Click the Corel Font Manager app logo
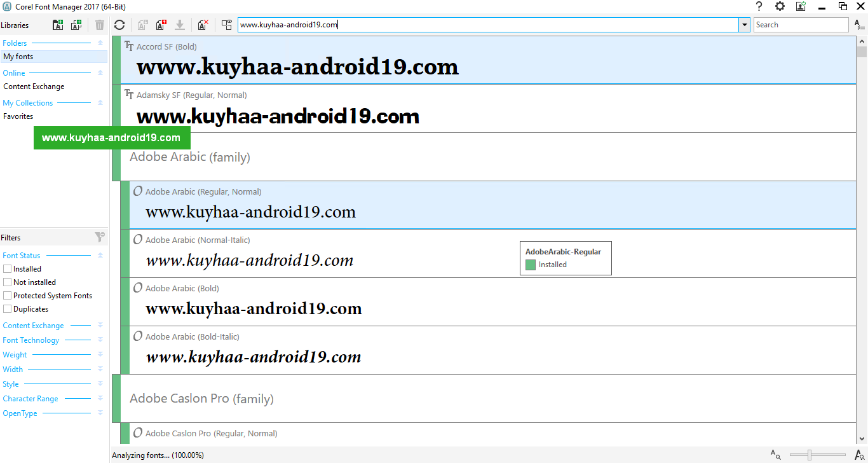The width and height of the screenshot is (868, 463). pyautogui.click(x=7, y=6)
